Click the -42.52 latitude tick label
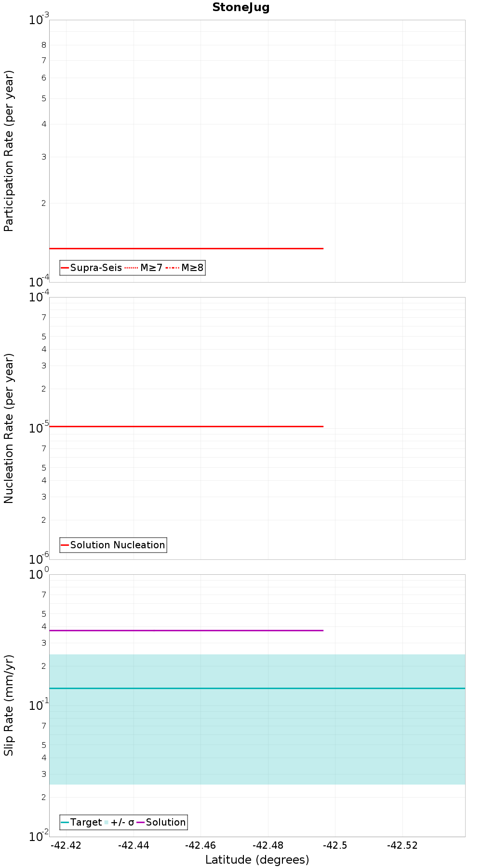Image resolution: width=482 pixels, height=868 pixels. (x=402, y=845)
